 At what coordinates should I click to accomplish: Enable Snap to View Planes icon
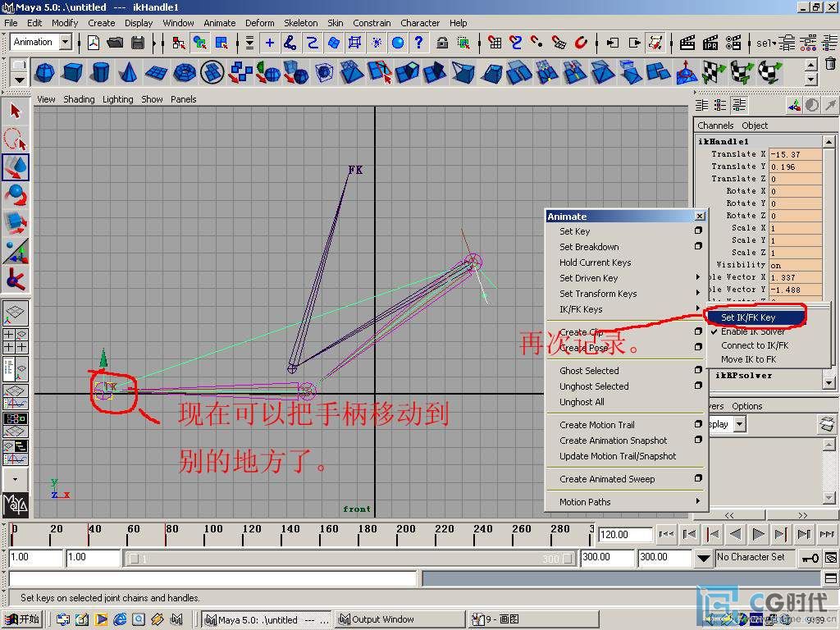pyautogui.click(x=558, y=43)
